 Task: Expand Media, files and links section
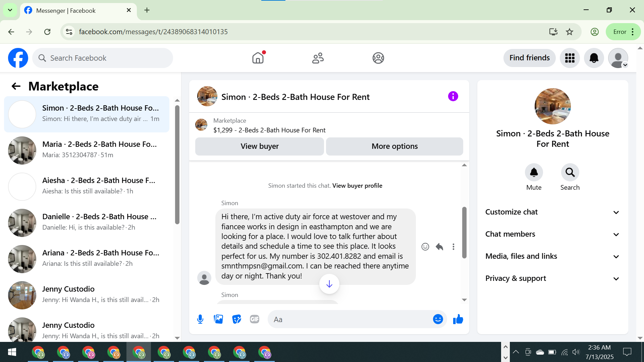click(x=552, y=256)
